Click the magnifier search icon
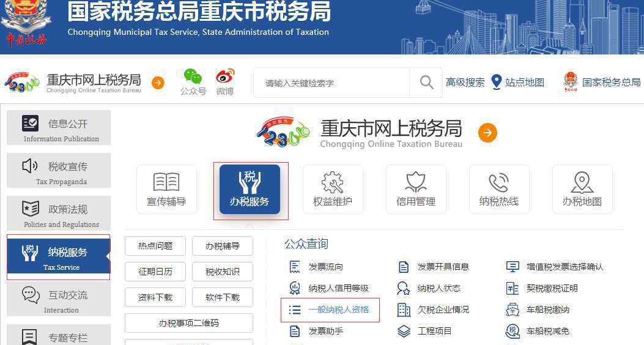 click(x=426, y=82)
